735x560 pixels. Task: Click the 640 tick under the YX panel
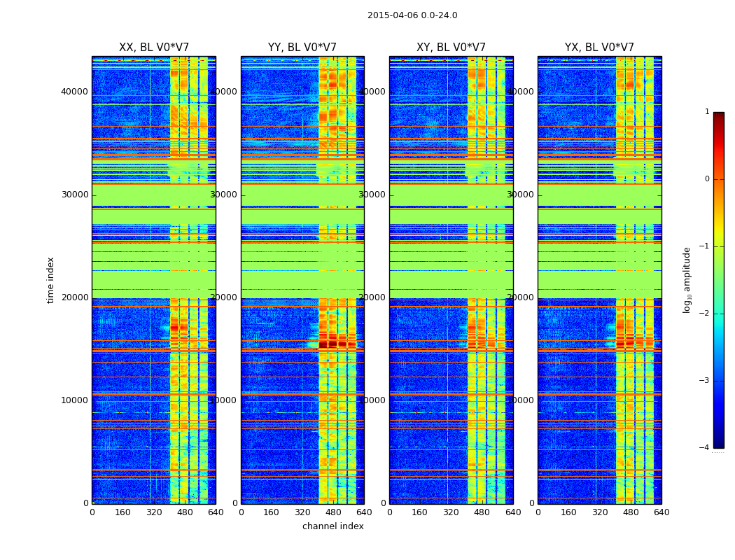(x=661, y=512)
